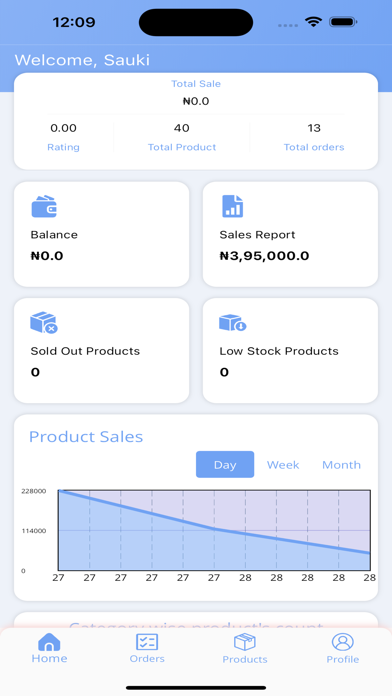This screenshot has height=696, width=392.
Task: Tap the 13 total orders count
Action: tap(314, 128)
